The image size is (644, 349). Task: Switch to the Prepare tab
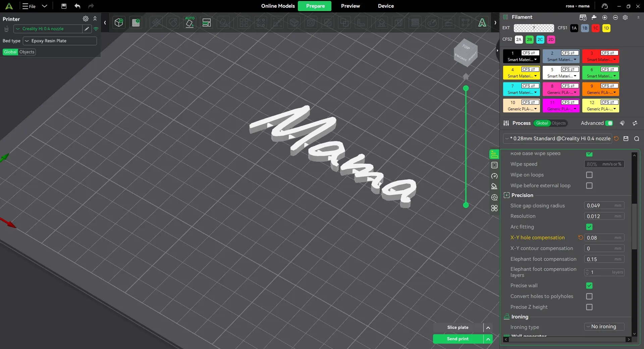315,6
